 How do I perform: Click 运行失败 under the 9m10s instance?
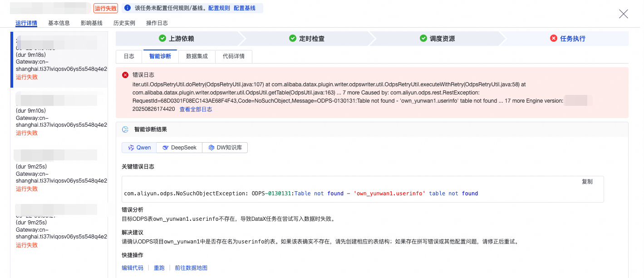[27, 133]
